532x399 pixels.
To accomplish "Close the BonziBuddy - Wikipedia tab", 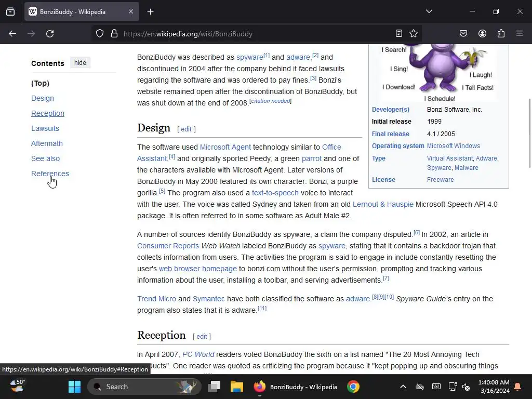I will click(x=131, y=12).
